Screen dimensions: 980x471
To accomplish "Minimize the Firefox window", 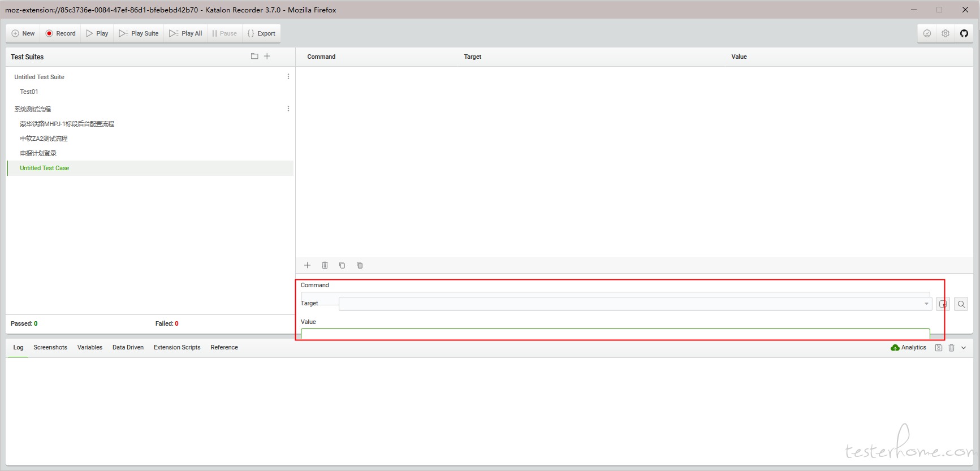I will (x=914, y=10).
